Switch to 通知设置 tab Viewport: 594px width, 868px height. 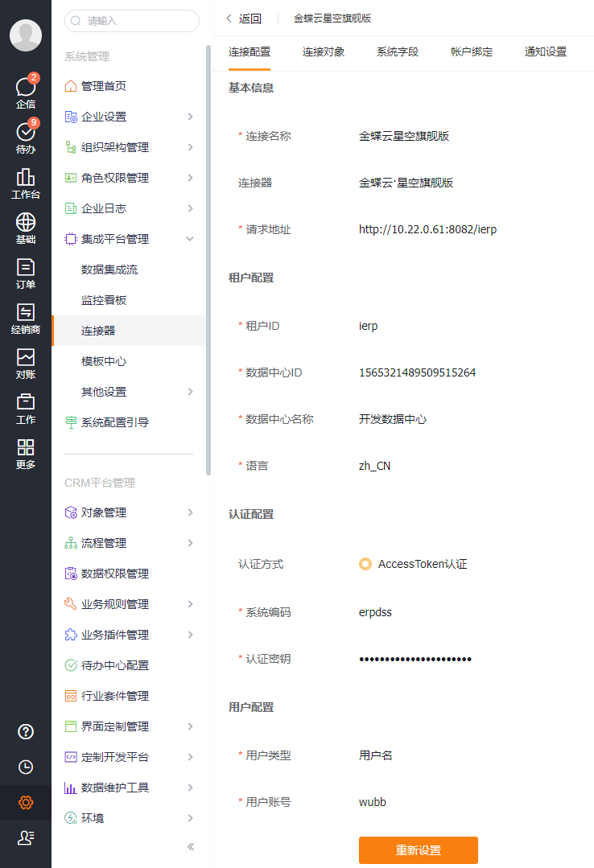coord(546,52)
